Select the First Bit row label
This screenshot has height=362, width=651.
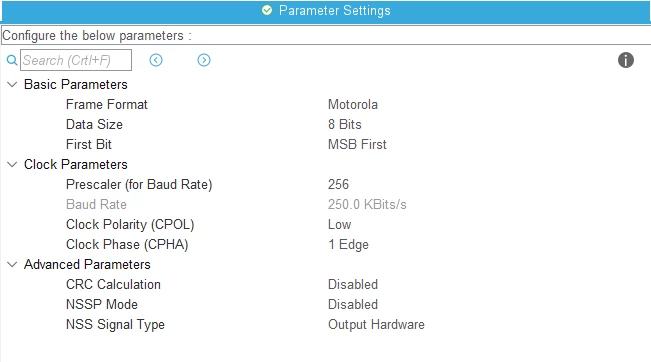point(89,144)
